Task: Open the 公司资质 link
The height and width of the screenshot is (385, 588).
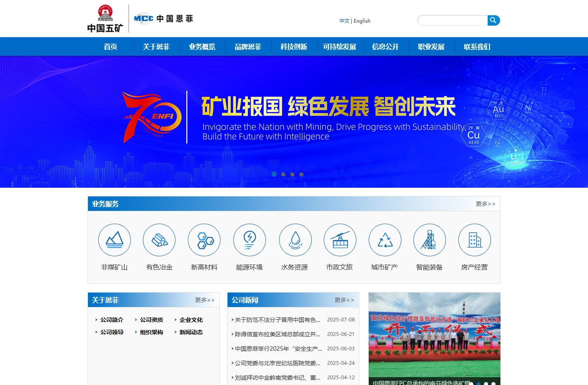Action: coord(151,320)
